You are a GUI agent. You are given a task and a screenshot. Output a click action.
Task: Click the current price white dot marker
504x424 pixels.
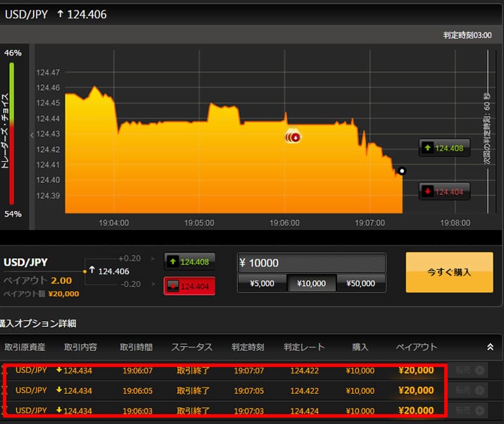click(x=402, y=171)
